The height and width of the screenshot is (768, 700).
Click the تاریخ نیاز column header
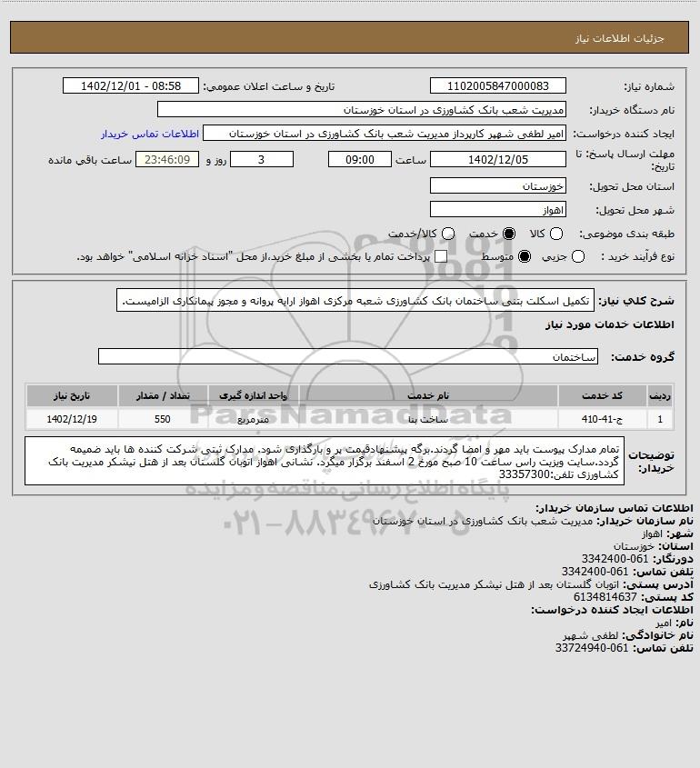(72, 395)
